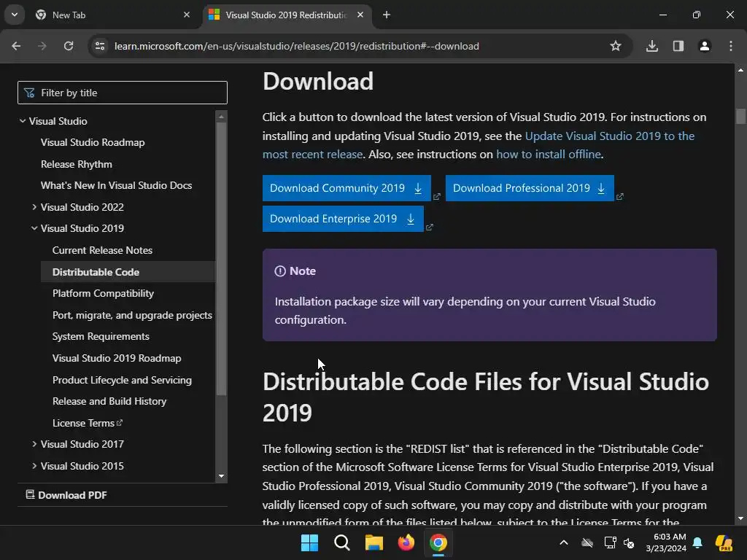Open the how to install offline link
Viewport: 747px width, 560px height.
[549, 155]
